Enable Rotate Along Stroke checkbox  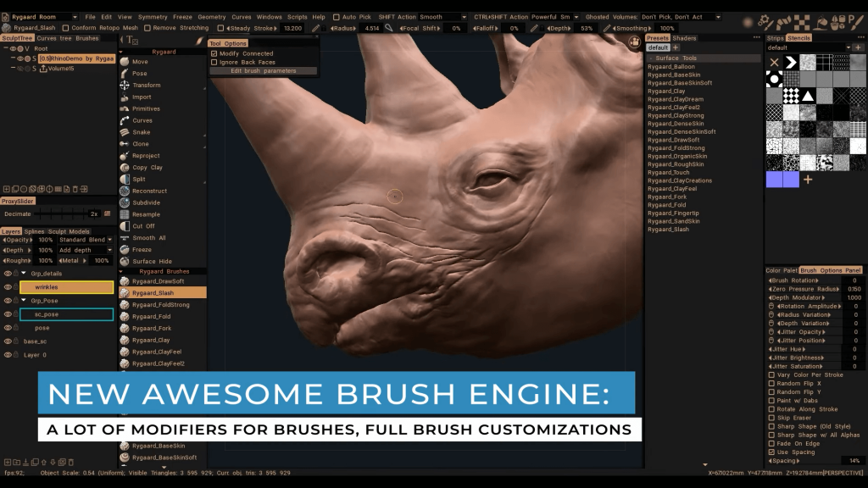(771, 409)
